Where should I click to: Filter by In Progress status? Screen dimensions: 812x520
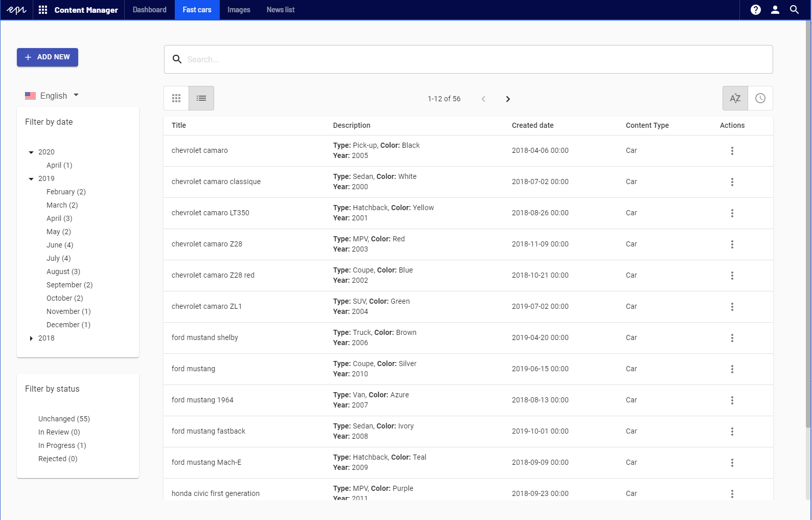coord(62,445)
